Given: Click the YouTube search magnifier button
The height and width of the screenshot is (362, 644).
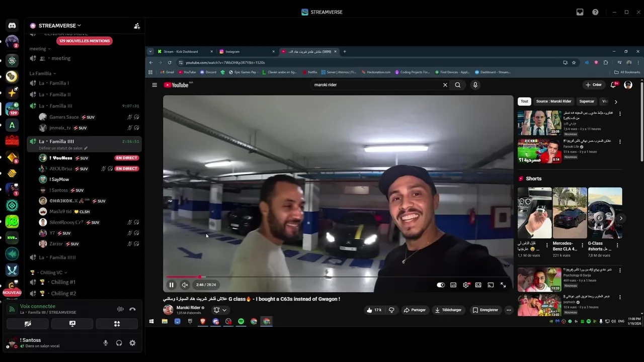Looking at the screenshot, I should (x=458, y=85).
